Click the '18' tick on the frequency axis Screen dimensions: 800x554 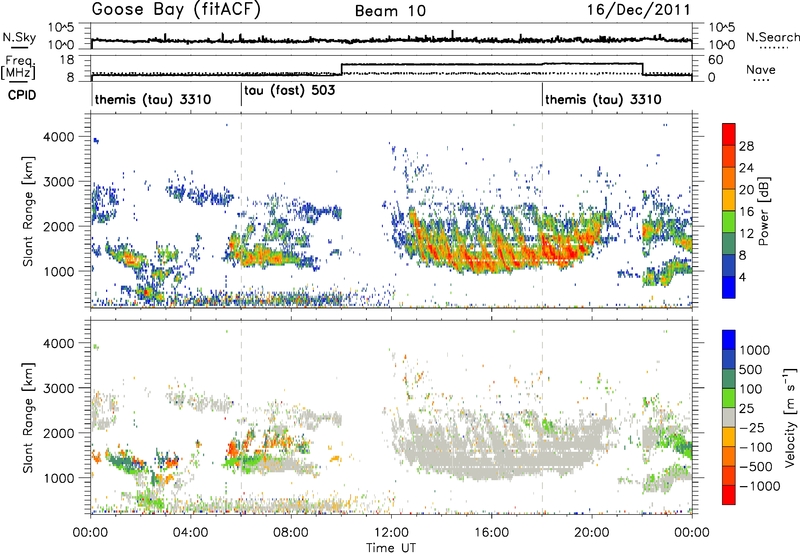click(x=67, y=60)
